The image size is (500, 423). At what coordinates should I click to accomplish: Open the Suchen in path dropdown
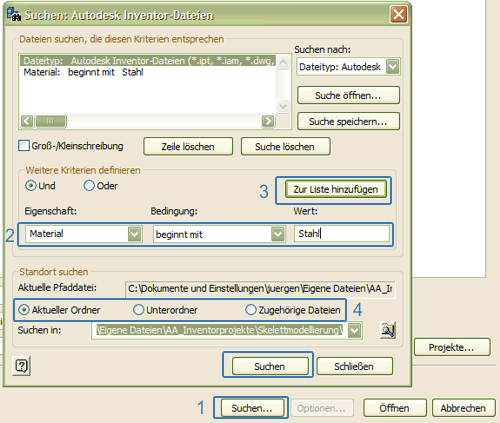click(x=354, y=331)
